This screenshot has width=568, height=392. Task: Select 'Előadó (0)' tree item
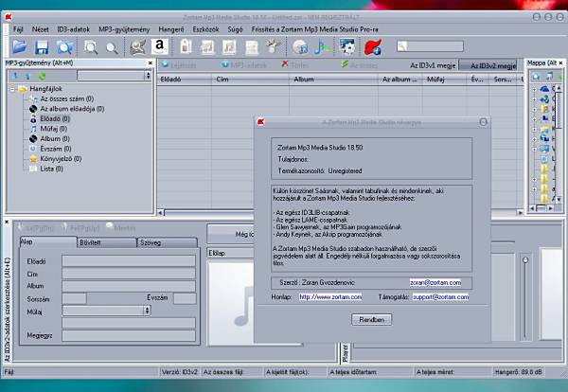55,118
